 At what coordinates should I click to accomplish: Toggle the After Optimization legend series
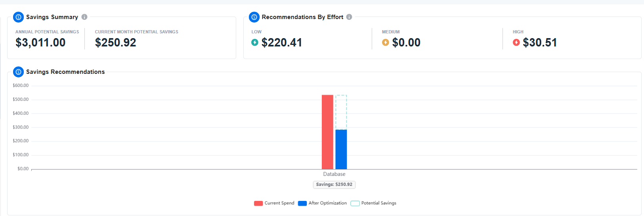click(x=323, y=203)
